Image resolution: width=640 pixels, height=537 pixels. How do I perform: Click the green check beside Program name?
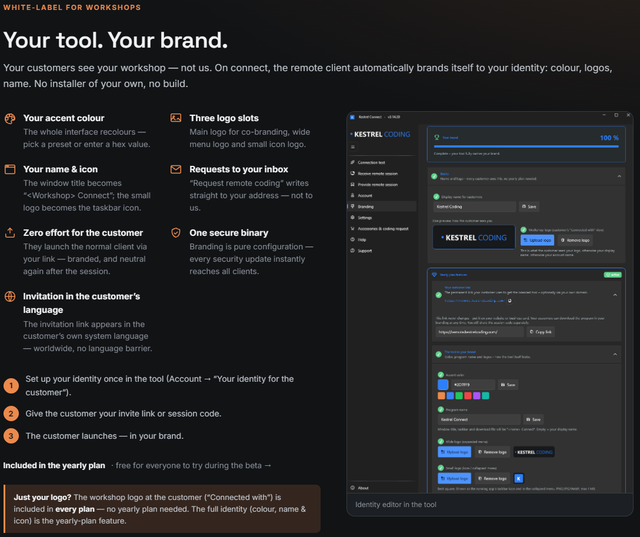tap(441, 409)
